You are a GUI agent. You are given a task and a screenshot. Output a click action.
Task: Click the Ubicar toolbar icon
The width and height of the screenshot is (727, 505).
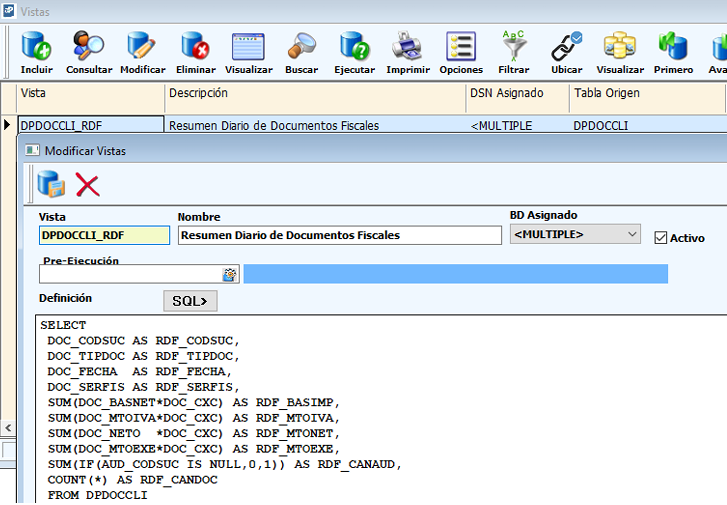click(x=567, y=52)
